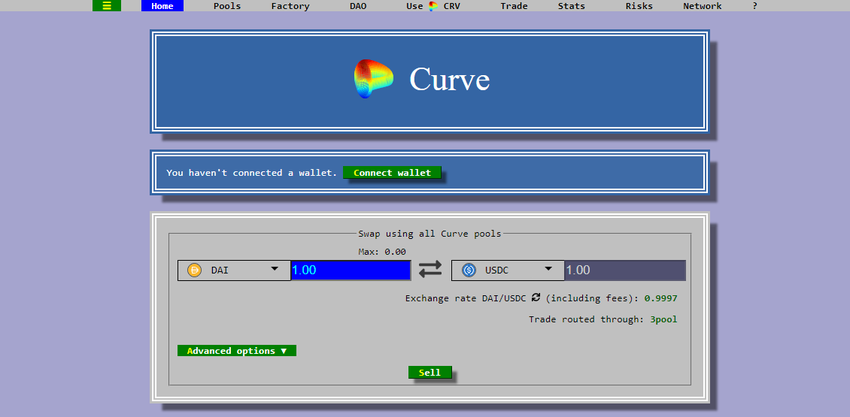
Task: Click the DAI coin icon
Action: click(194, 270)
